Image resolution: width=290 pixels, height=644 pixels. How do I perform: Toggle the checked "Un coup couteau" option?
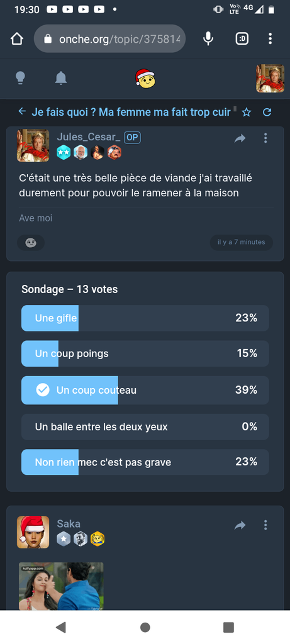(145, 390)
